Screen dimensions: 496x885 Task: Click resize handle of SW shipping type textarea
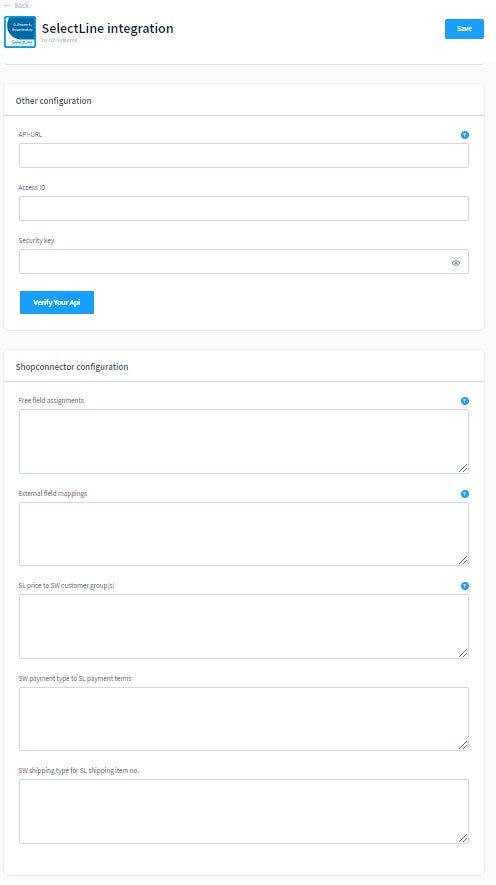[463, 838]
